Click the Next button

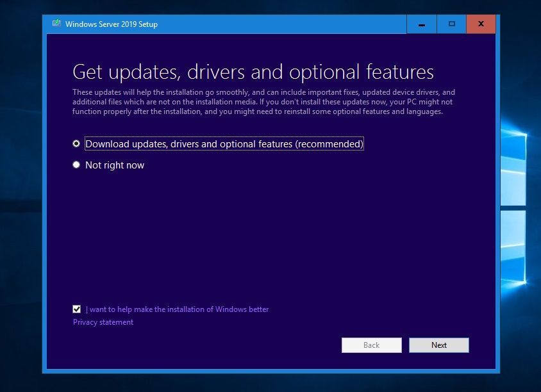click(439, 345)
